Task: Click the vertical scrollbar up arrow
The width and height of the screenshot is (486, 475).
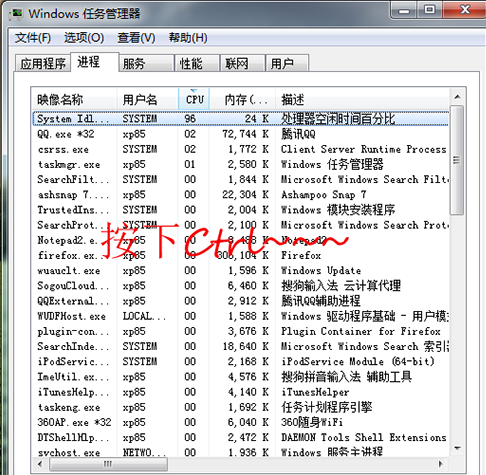Action: click(x=457, y=97)
